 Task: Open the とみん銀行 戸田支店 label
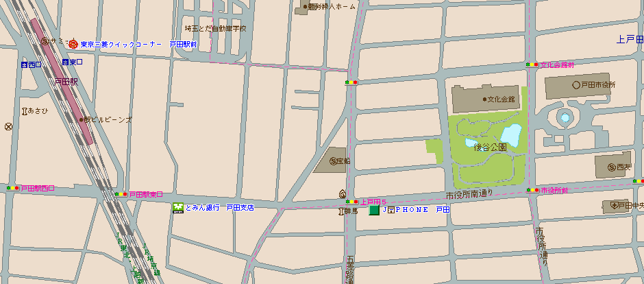219,207
